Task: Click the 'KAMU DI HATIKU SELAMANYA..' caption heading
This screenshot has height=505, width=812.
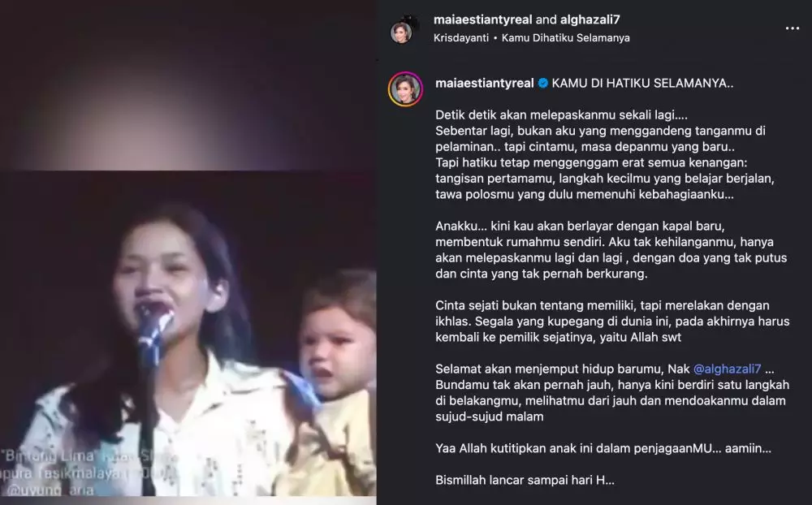Action: coord(642,84)
